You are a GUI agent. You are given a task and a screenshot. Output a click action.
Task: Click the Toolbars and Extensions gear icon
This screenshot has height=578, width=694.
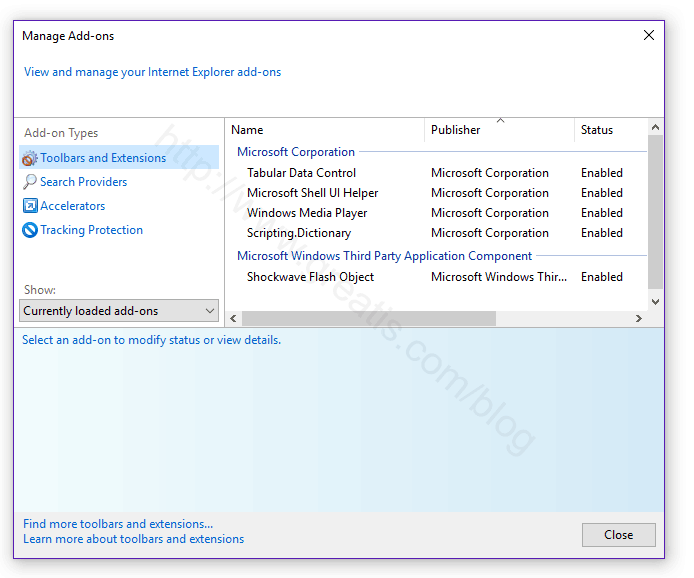click(30, 158)
